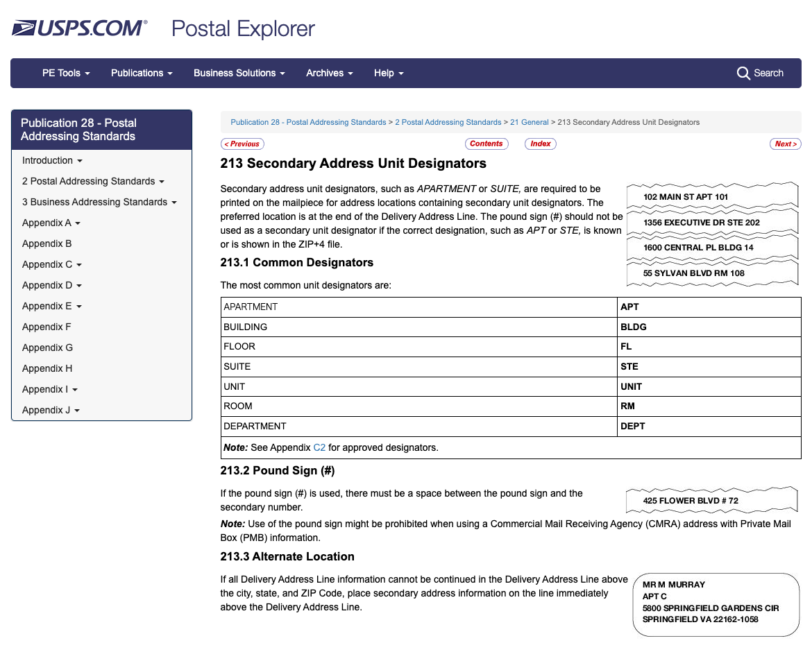Expand 3 Business Addressing Standards section

tap(99, 202)
